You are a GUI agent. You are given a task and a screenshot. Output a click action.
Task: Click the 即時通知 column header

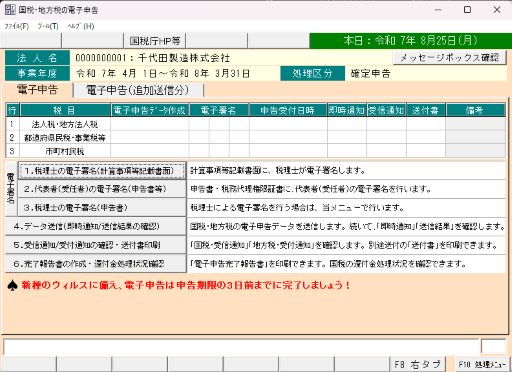(347, 110)
